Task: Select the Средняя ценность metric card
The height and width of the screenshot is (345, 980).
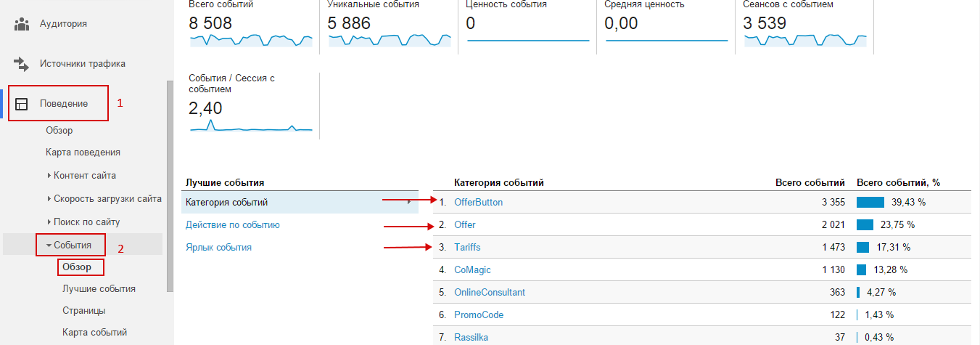Action: pos(666,25)
